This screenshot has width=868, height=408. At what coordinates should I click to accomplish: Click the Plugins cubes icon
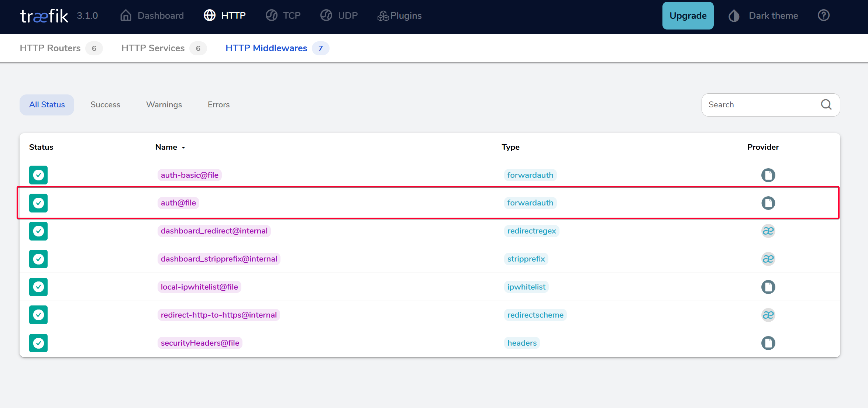click(x=383, y=16)
